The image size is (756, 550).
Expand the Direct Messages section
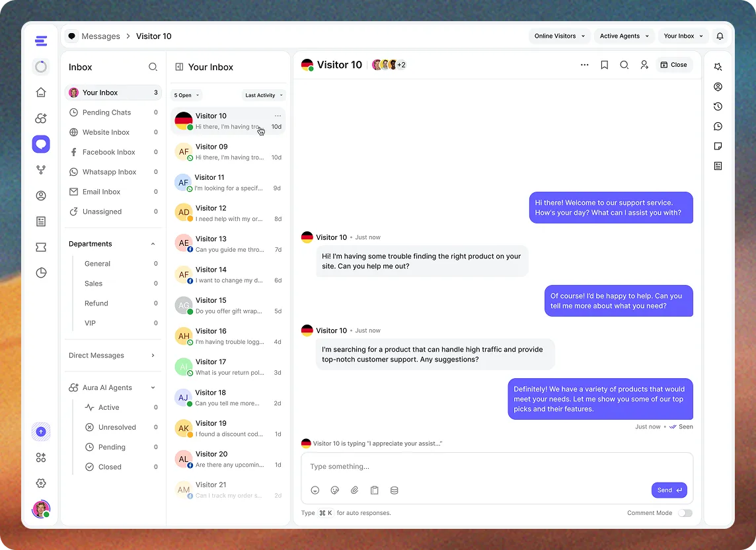(153, 356)
